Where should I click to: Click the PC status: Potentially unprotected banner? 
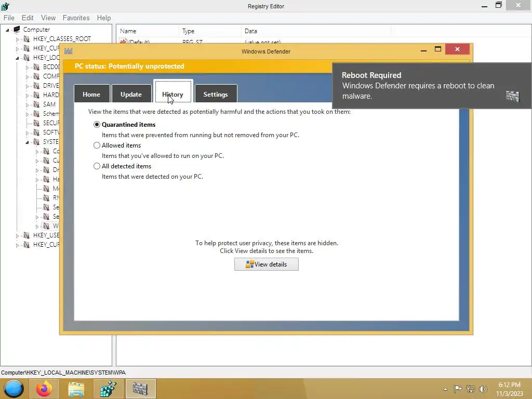point(129,66)
